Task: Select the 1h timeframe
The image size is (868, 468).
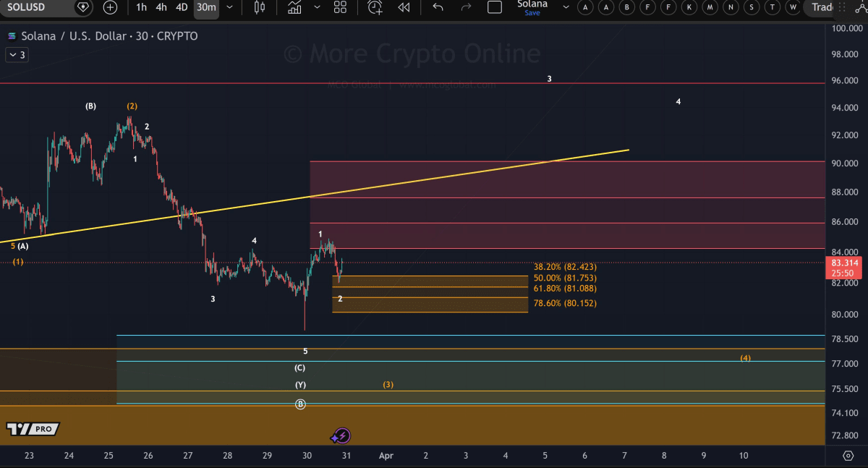Action: click(141, 7)
